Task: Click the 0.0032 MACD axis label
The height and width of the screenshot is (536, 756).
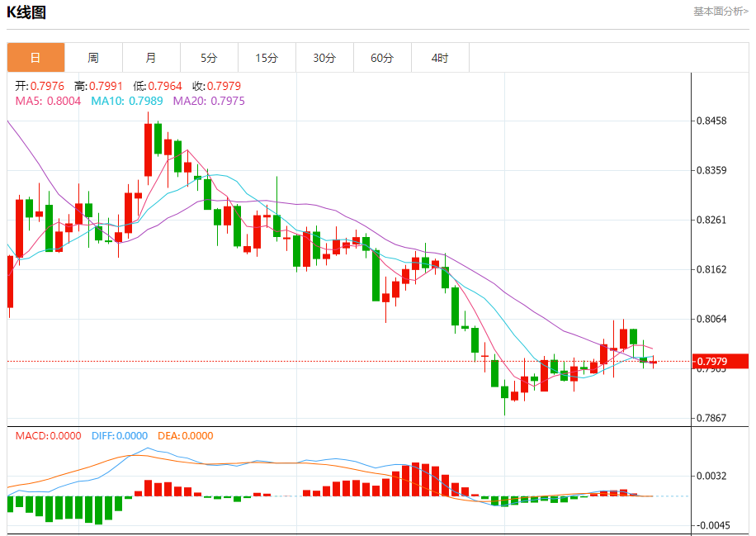Action: 711,476
